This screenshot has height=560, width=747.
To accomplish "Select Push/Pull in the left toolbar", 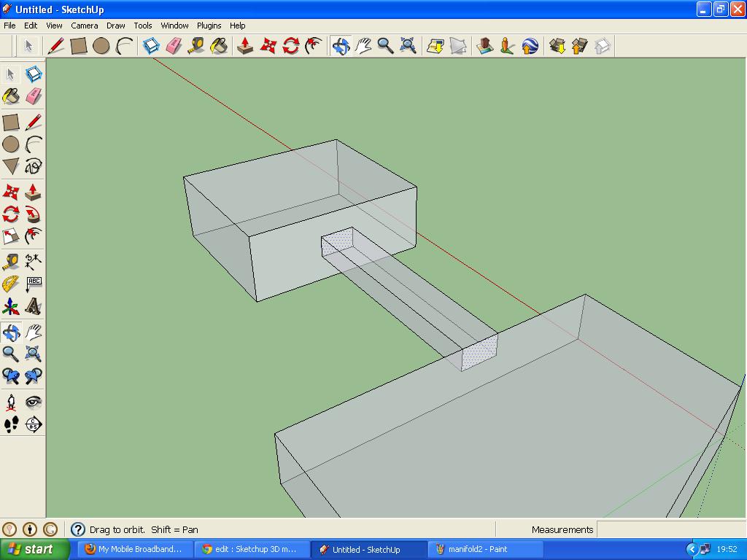I will 34,192.
